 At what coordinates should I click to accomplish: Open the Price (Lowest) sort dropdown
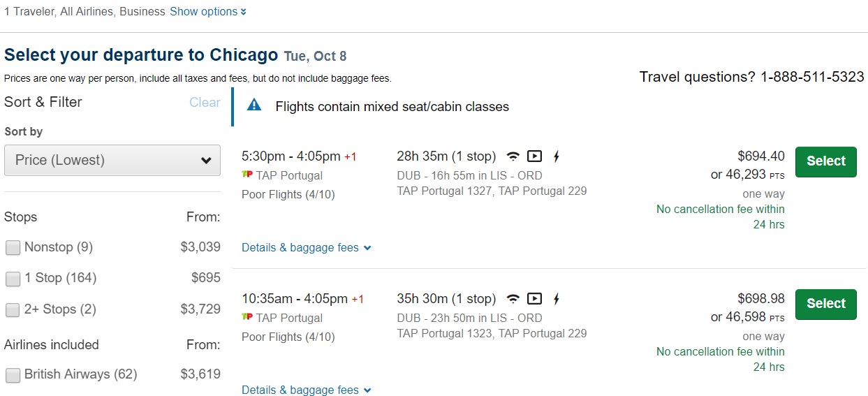112,160
